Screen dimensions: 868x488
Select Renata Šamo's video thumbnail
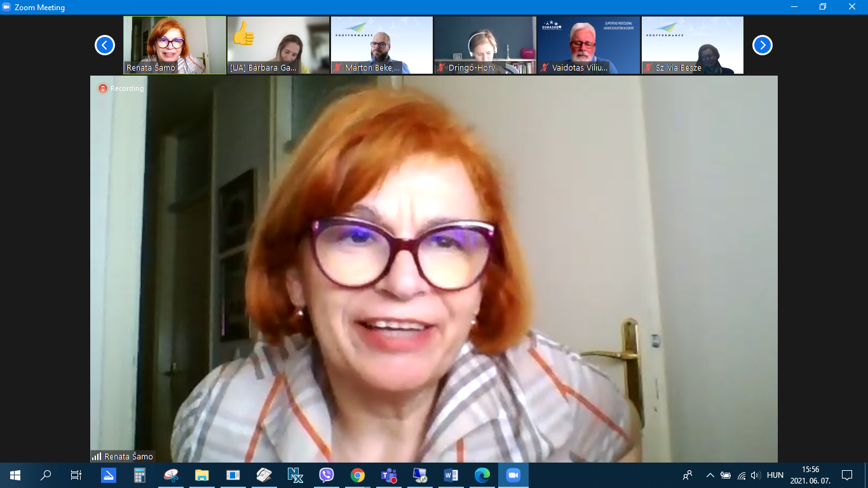175,45
